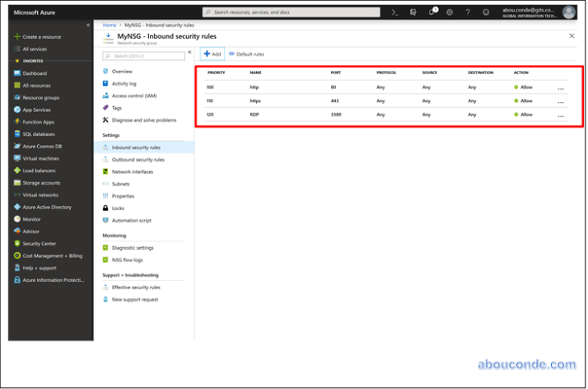Image resolution: width=588 pixels, height=389 pixels.
Task: Click the Add button
Action: pyautogui.click(x=212, y=54)
